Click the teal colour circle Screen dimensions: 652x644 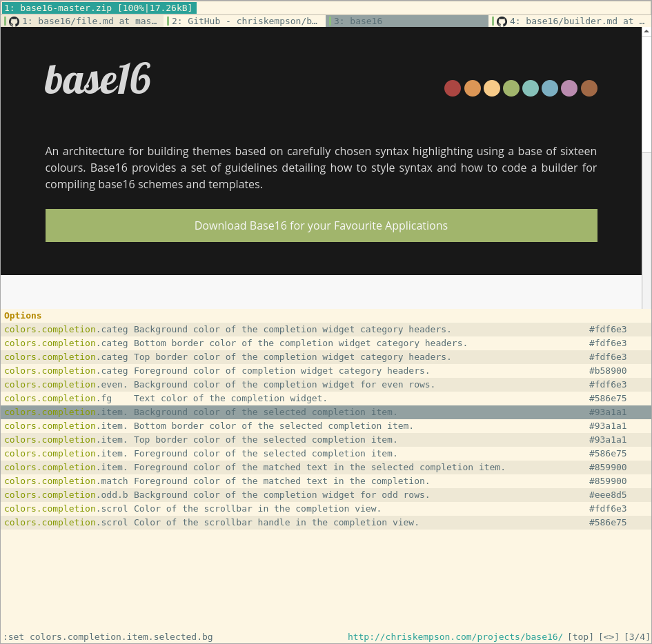point(531,88)
